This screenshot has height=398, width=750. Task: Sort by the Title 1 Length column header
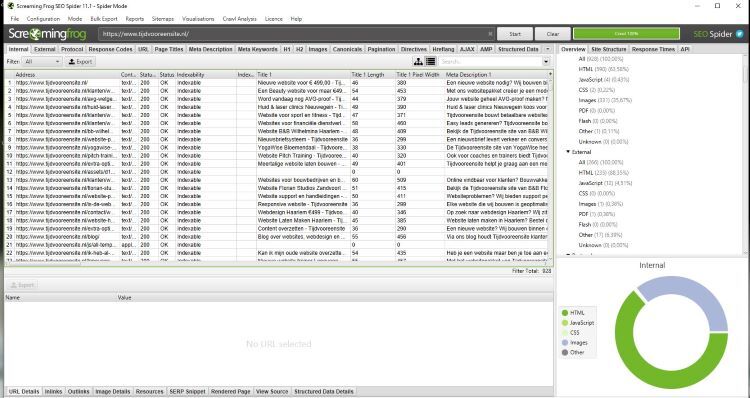pyautogui.click(x=373, y=75)
